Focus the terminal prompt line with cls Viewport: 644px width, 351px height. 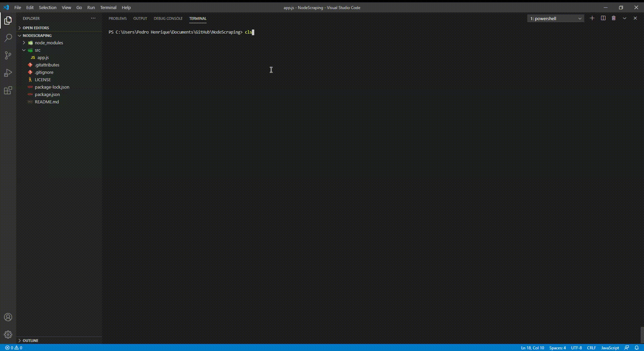[181, 32]
